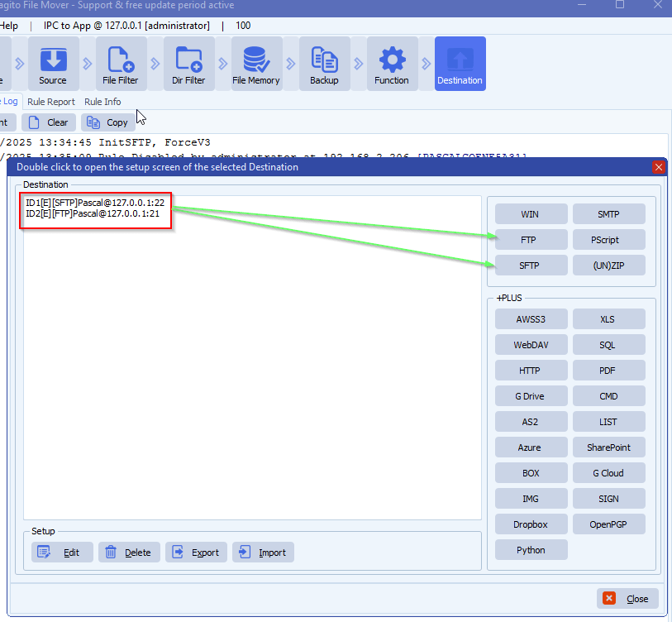Viewport: 672px width, 622px height.
Task: Add a G Cloud destination
Action: tap(608, 473)
